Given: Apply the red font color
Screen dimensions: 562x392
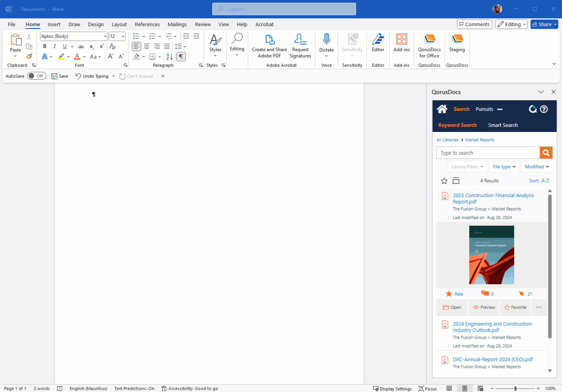Looking at the screenshot, I should point(77,57).
